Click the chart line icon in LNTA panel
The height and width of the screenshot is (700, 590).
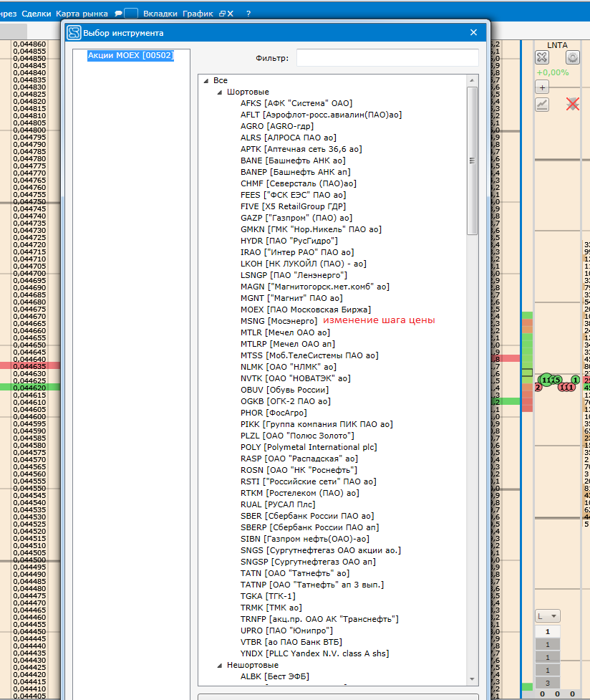pyautogui.click(x=542, y=105)
